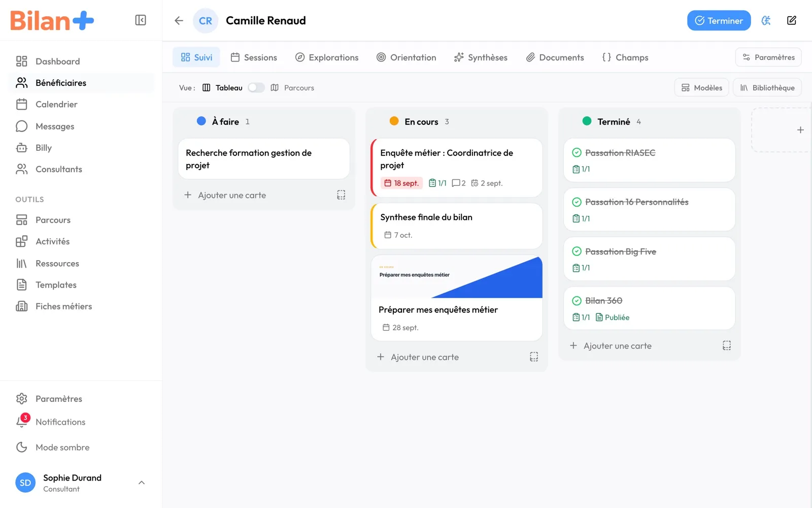This screenshot has width=812, height=508.
Task: Open Consultants in the sidebar
Action: click(81, 169)
